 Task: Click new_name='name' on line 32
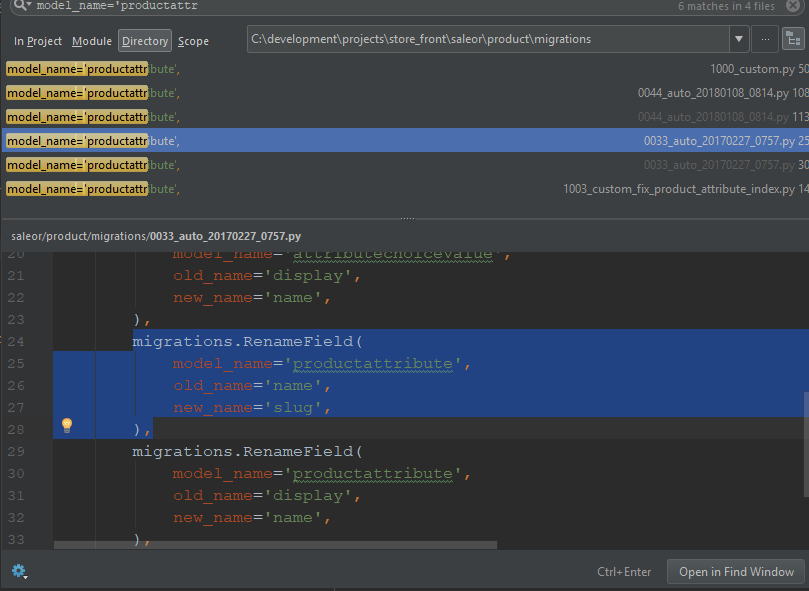coord(251,518)
